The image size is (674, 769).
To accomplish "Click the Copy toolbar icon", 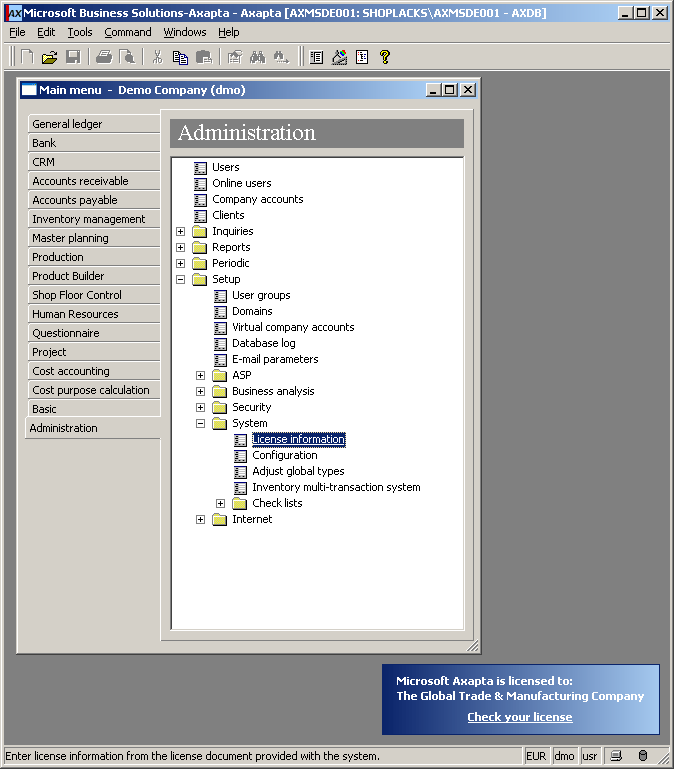I will click(x=180, y=57).
